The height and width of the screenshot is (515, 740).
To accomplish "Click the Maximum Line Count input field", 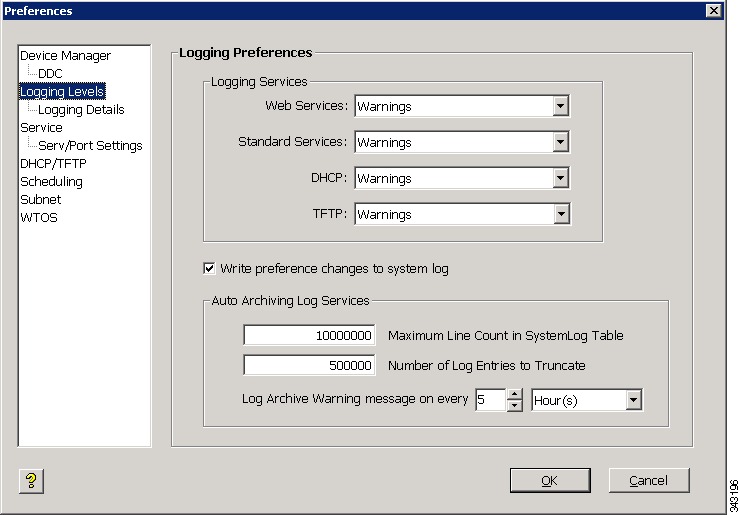I will (309, 335).
